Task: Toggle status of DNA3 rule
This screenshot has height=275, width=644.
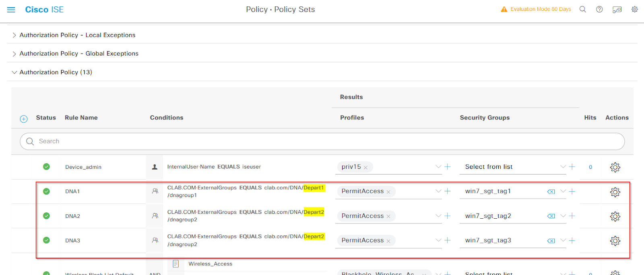Action: tap(47, 240)
